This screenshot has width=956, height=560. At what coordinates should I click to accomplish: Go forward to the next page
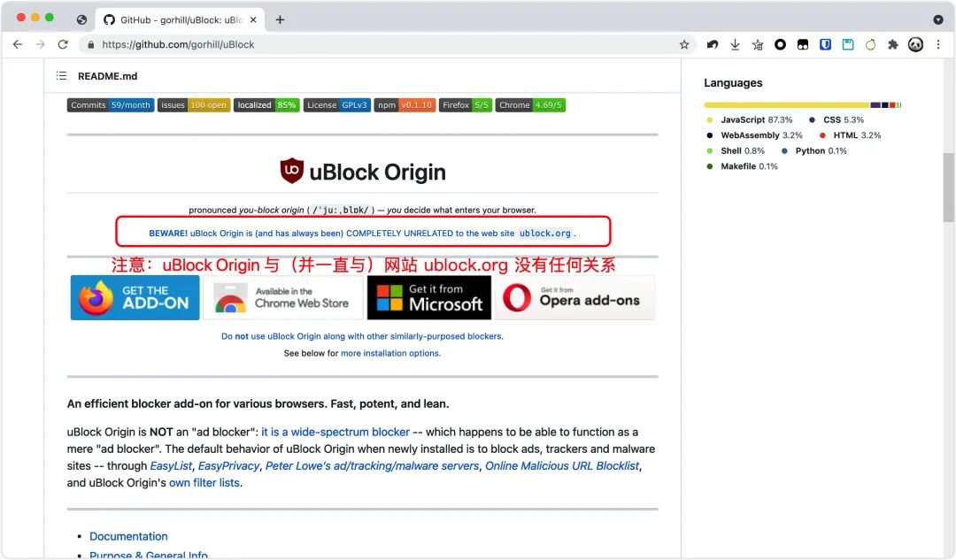click(40, 44)
